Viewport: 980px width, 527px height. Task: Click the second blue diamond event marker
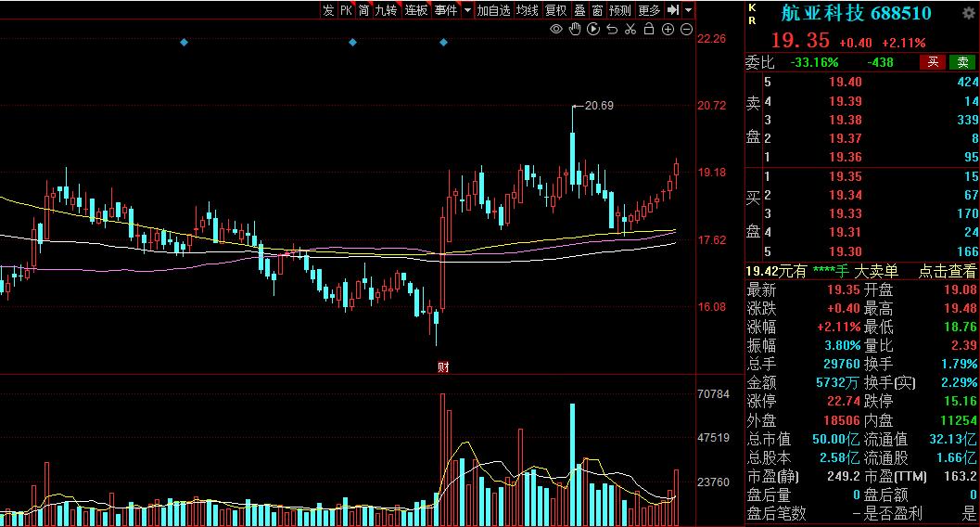click(352, 43)
